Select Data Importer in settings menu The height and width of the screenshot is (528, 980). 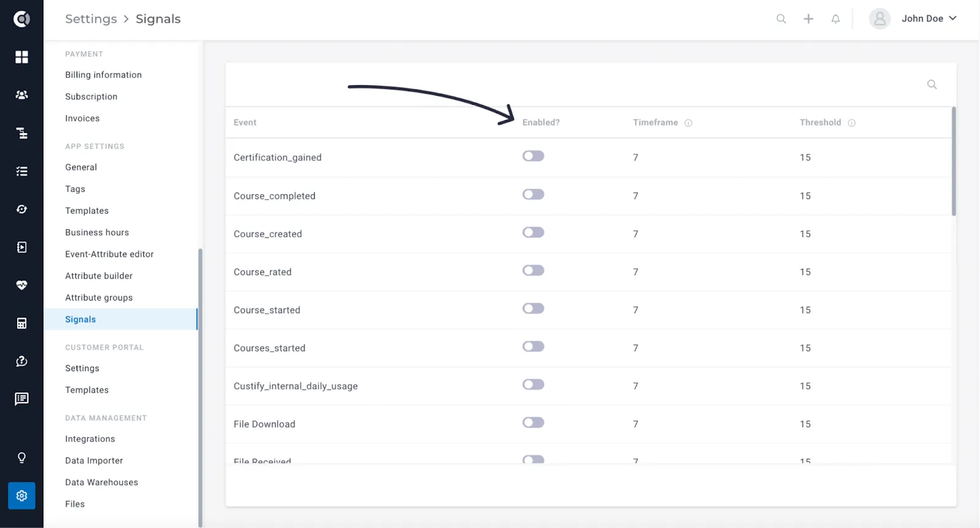pos(94,461)
